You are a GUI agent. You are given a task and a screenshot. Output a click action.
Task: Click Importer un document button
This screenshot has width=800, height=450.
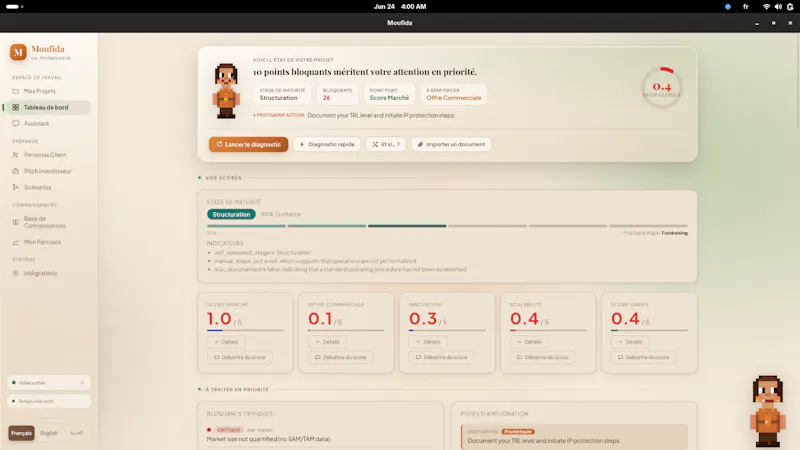[451, 144]
